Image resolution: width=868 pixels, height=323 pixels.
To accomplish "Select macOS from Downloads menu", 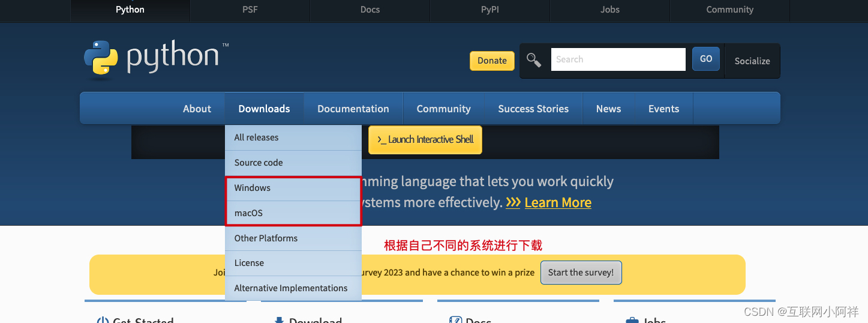I will [293, 213].
